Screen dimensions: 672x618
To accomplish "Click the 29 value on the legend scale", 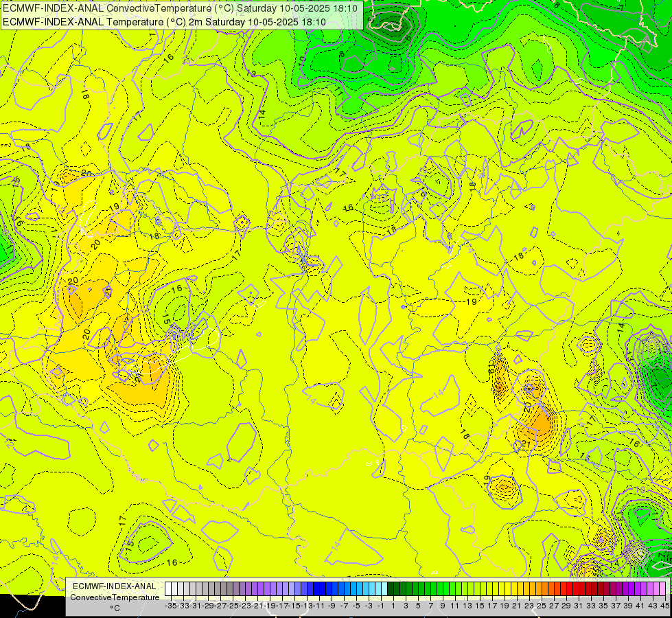I will [566, 606].
